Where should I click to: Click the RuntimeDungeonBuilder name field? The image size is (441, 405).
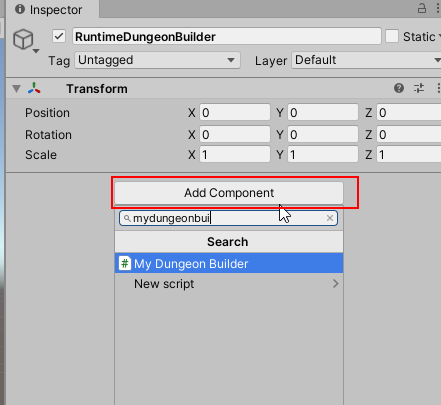pyautogui.click(x=227, y=36)
